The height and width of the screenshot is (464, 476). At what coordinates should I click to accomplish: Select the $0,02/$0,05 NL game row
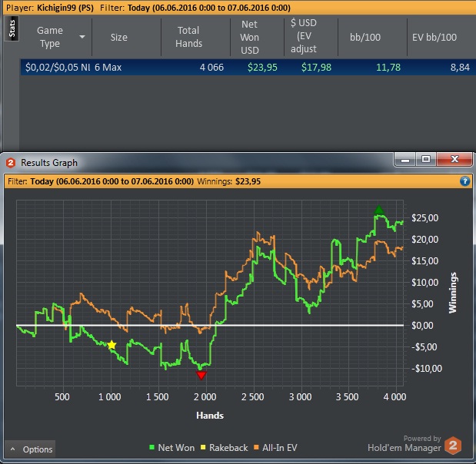pos(248,67)
